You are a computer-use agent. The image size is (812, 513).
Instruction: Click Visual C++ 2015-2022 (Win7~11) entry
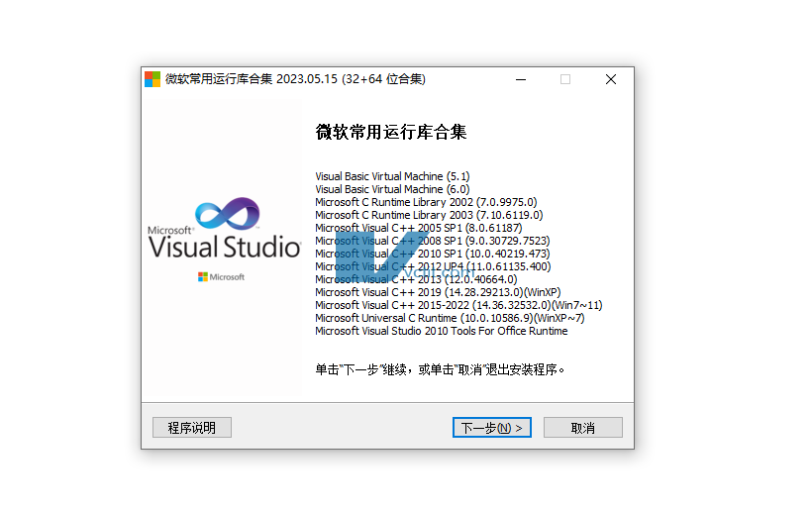click(x=458, y=305)
